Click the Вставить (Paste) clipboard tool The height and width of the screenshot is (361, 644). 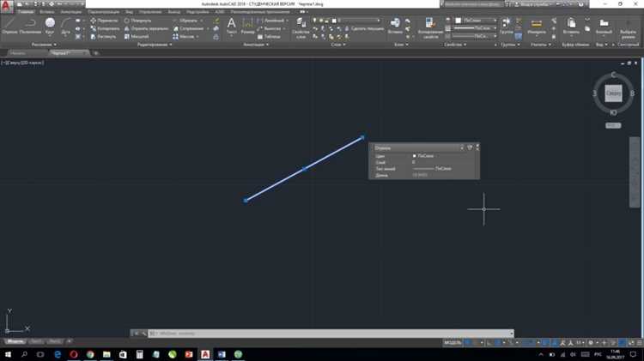[571, 26]
